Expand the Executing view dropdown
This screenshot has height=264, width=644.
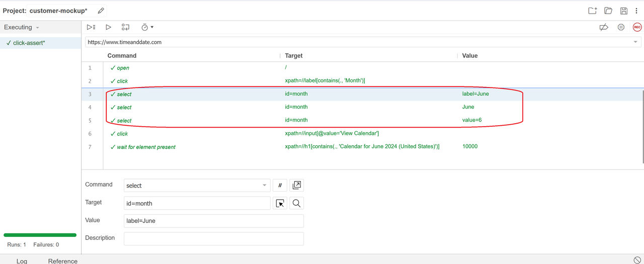[x=22, y=27]
